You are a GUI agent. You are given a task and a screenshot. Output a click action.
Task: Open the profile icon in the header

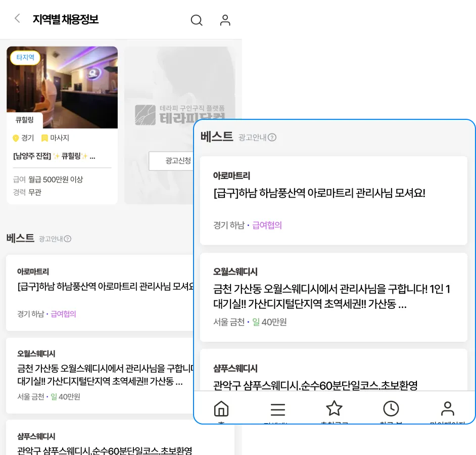225,20
